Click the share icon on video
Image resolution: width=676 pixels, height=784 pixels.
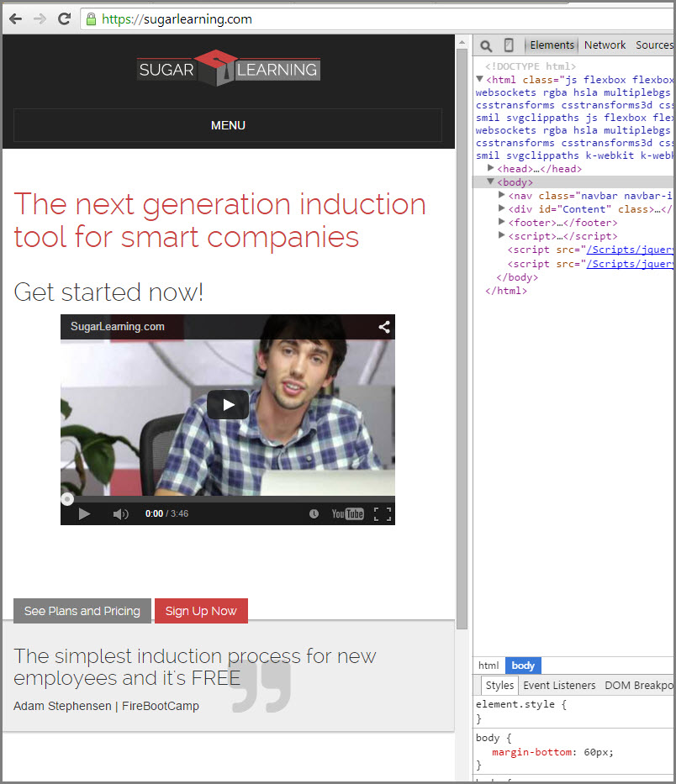384,327
